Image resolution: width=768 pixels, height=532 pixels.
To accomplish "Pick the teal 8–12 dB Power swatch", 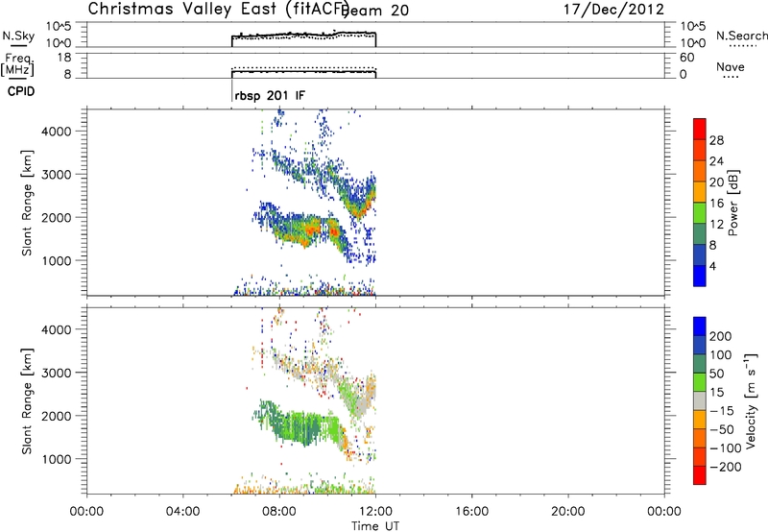I will (700, 234).
